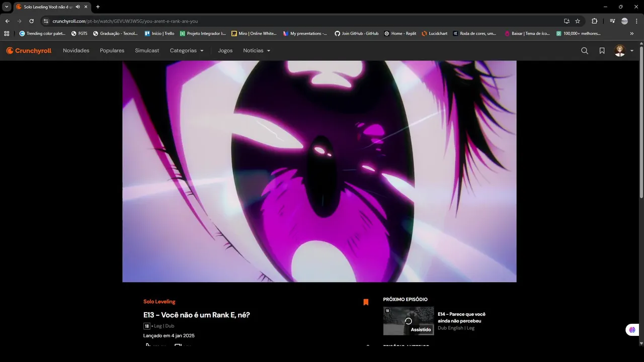Click the crunchyroll.com address bar URL

pyautogui.click(x=125, y=21)
